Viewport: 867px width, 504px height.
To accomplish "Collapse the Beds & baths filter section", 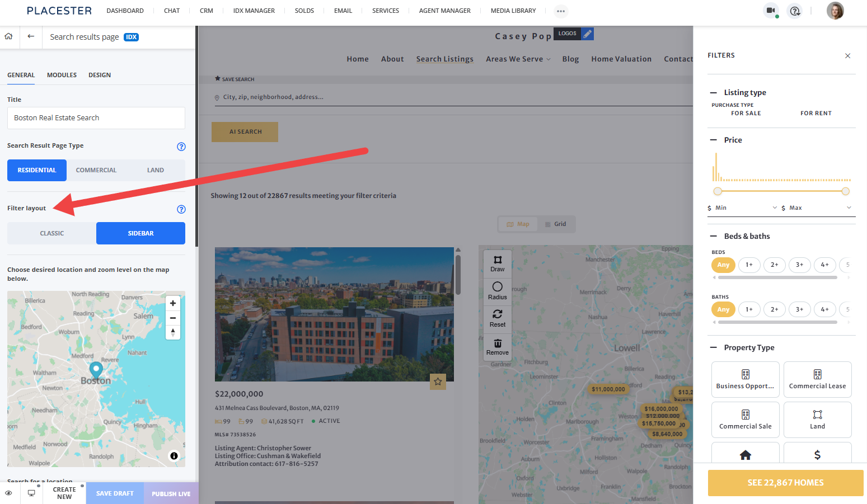I will [x=714, y=236].
